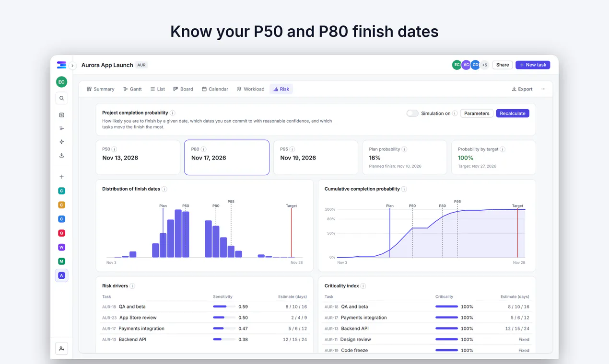Switch to the Gantt tab
This screenshot has width=609, height=364.
(132, 89)
